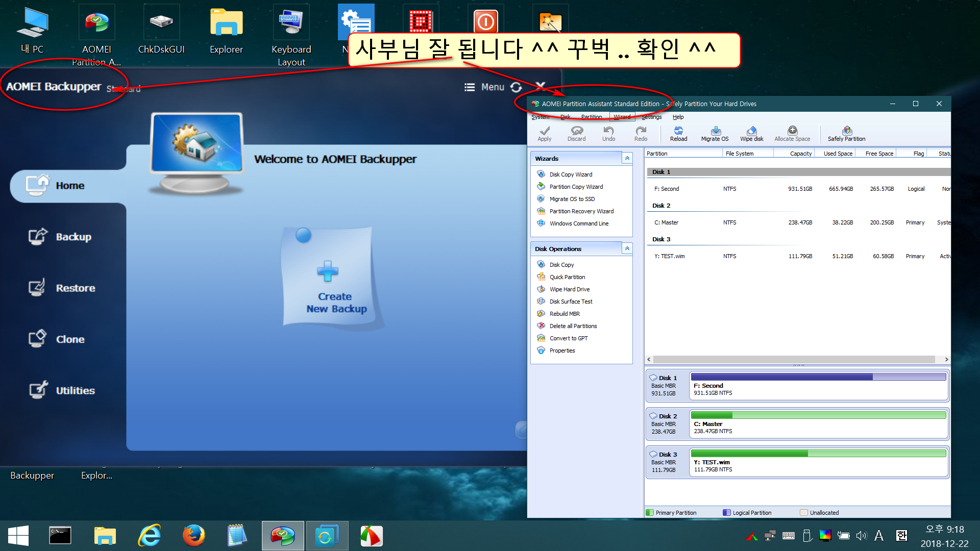
Task: Open Restore section in Backupper
Action: (x=62, y=288)
